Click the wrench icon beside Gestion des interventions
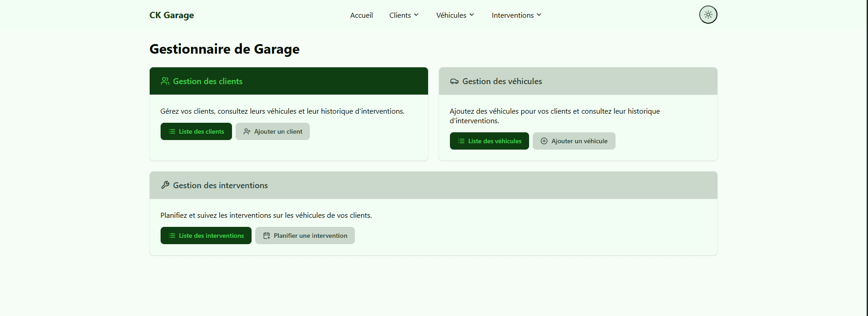Image resolution: width=868 pixels, height=316 pixels. click(165, 185)
